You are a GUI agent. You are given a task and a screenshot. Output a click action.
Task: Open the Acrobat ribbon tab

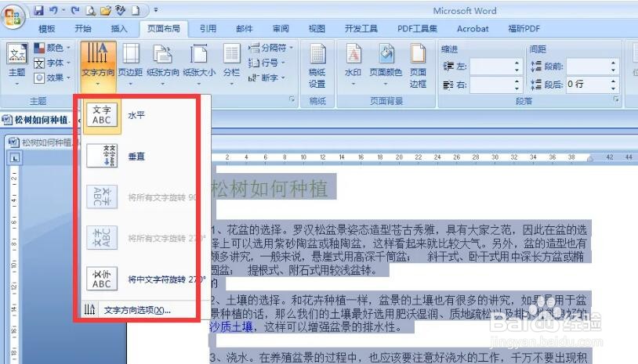coord(473,28)
